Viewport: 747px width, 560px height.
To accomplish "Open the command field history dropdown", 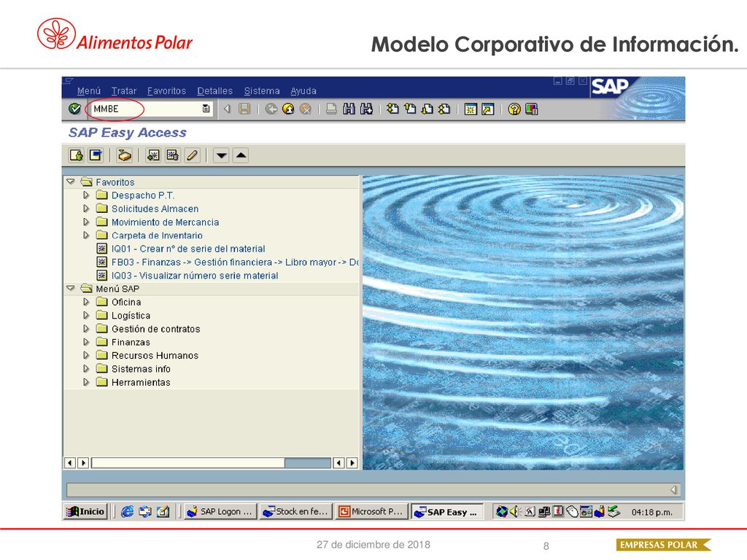I will tap(206, 109).
